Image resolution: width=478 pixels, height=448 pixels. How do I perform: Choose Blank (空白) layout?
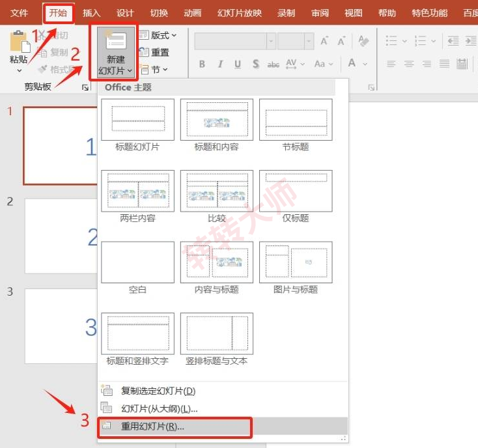(138, 267)
